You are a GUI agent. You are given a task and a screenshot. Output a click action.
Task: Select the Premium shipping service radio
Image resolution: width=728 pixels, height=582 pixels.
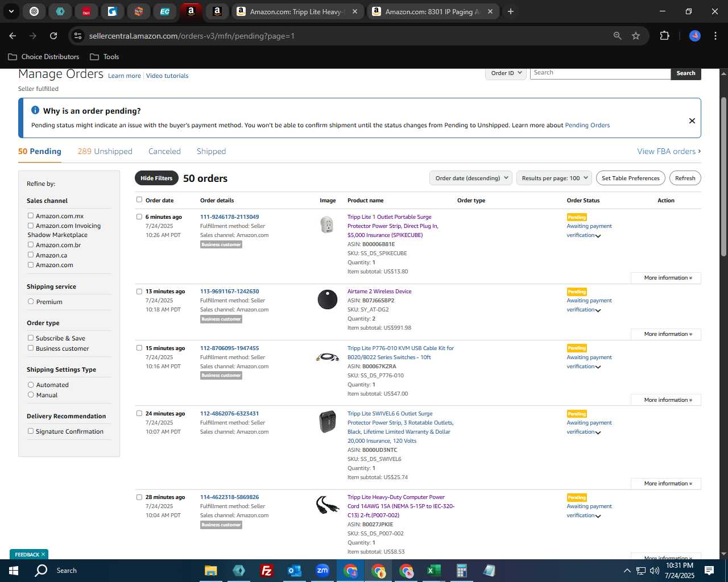coord(31,301)
